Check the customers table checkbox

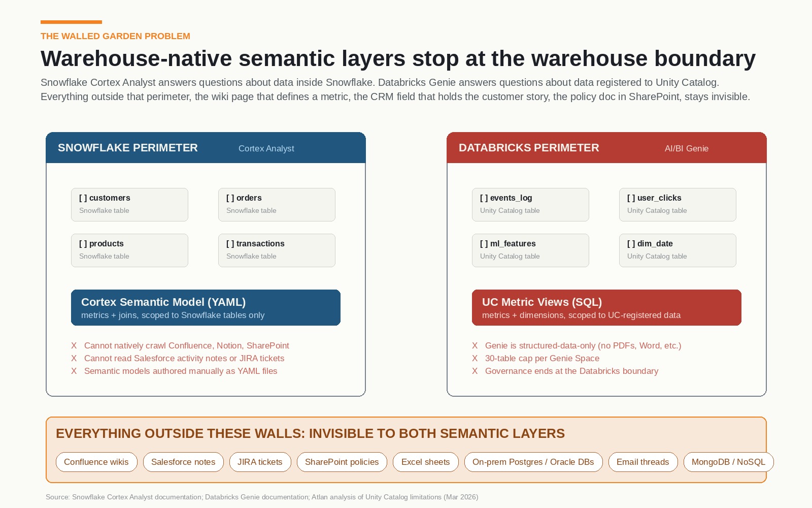coord(83,198)
